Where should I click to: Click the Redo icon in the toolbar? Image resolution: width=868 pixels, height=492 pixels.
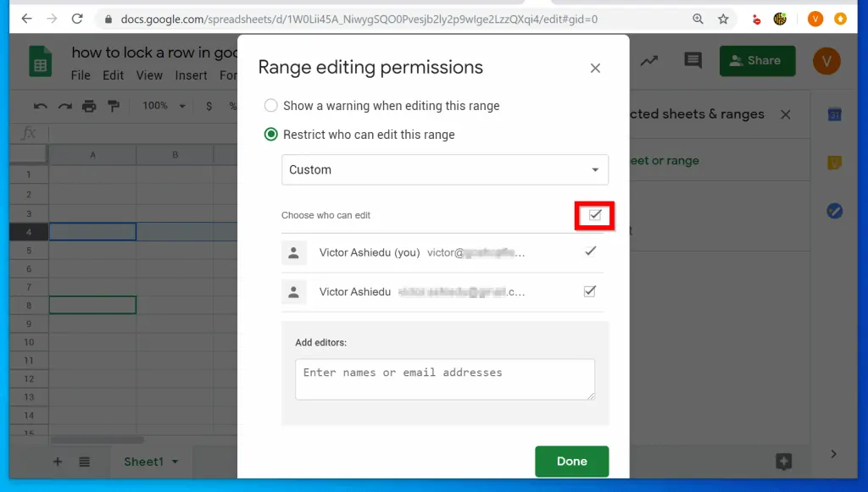[64, 106]
